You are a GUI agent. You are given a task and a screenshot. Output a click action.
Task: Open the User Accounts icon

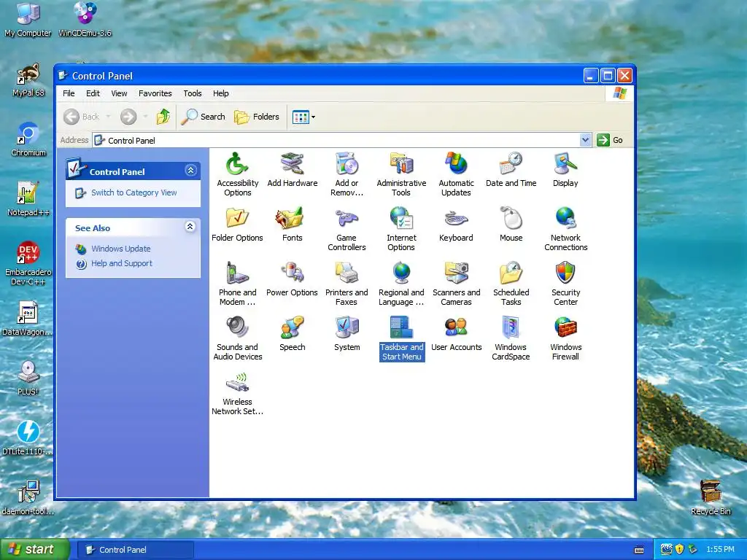click(x=456, y=334)
